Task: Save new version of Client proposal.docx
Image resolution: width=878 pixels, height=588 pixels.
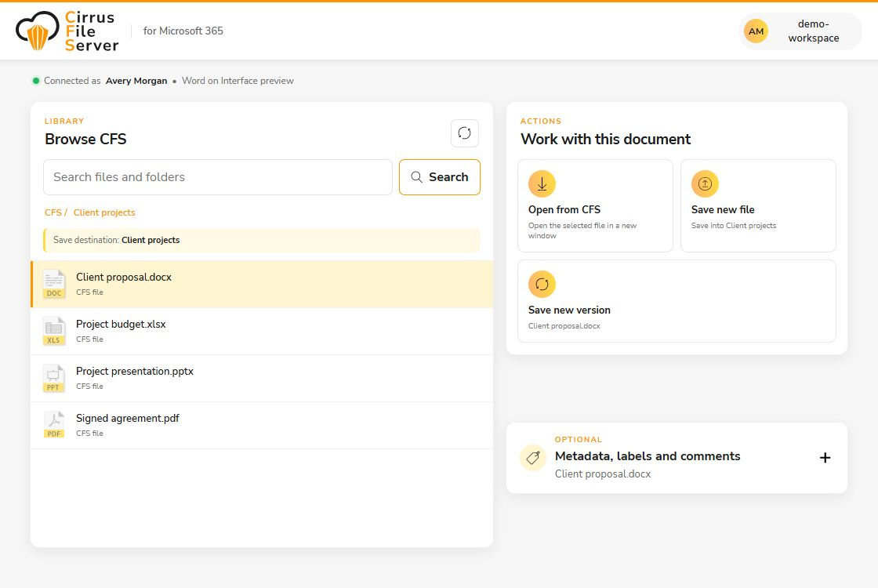Action: click(x=677, y=301)
